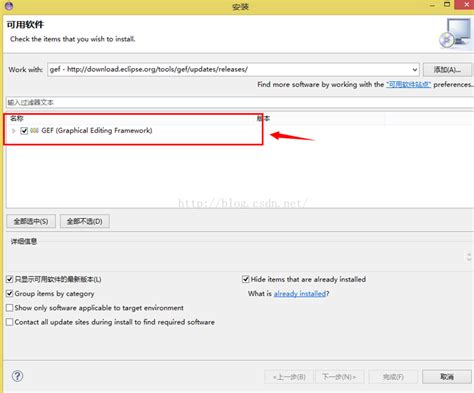Click the 全部不选(D) deselect all button

click(x=85, y=221)
